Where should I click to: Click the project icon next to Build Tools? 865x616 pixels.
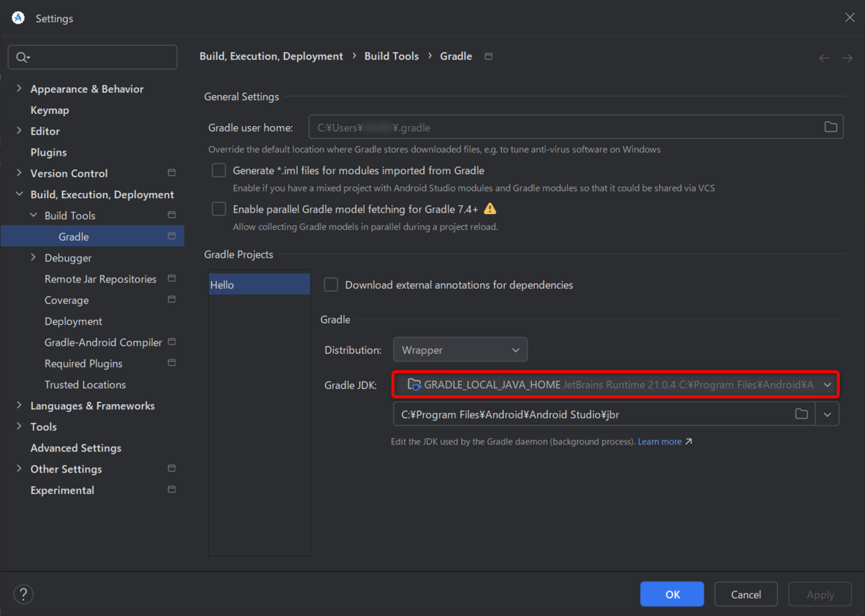click(x=172, y=215)
